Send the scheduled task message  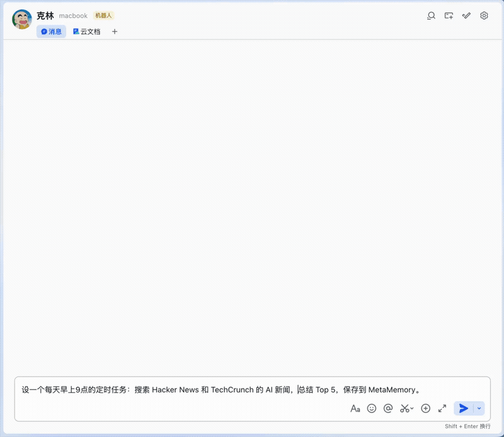click(x=464, y=409)
